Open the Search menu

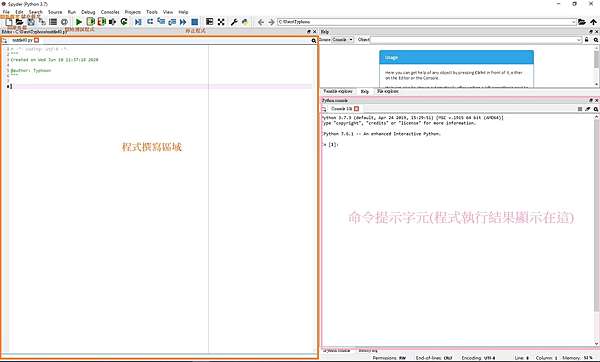(36, 12)
